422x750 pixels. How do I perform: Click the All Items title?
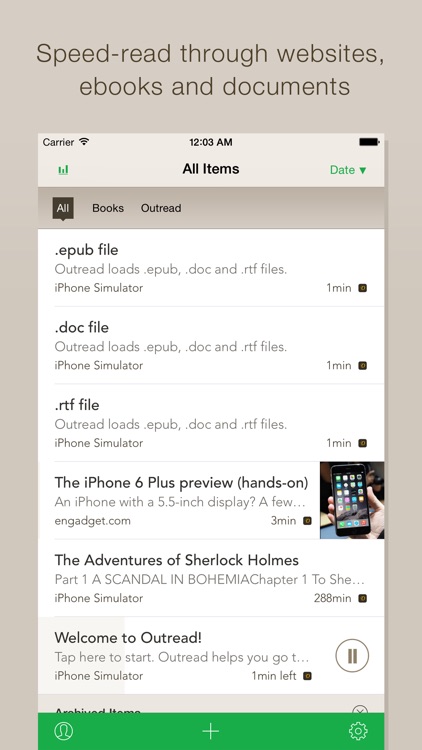click(211, 169)
